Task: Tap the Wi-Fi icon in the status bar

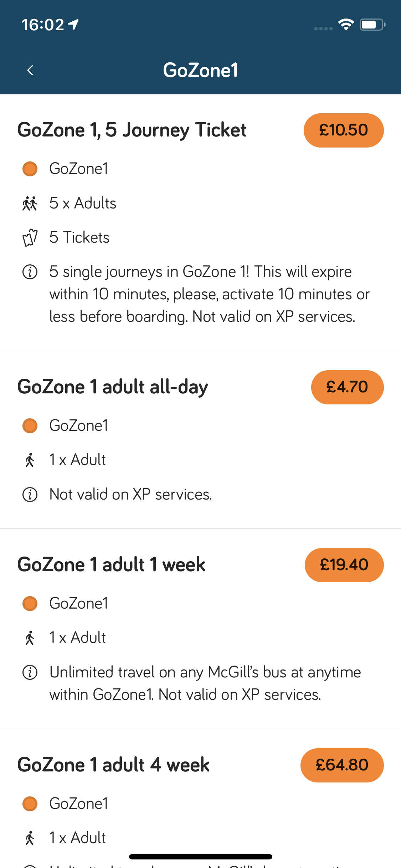Action: pos(346,25)
